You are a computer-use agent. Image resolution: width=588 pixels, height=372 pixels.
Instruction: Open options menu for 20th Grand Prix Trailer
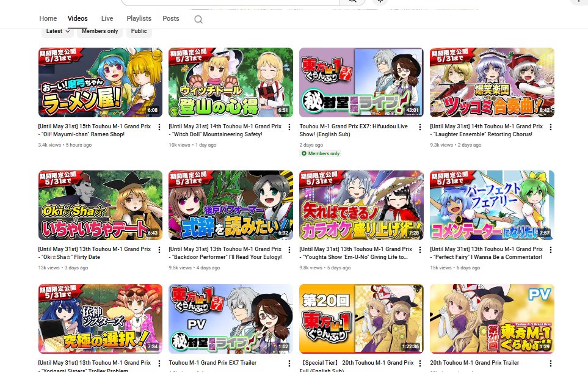click(551, 363)
